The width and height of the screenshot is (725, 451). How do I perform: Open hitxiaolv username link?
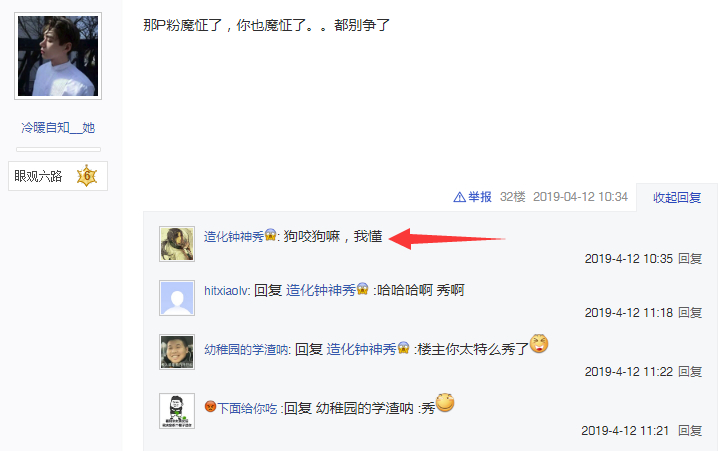coord(226,290)
